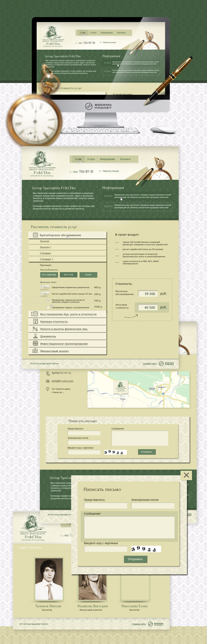This screenshot has width=207, height=644.
Task: Open Федякова Виктория's profile link
Action: [93, 606]
